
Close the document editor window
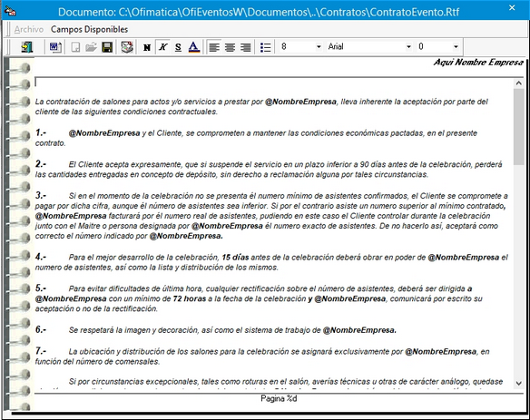pyautogui.click(x=512, y=8)
